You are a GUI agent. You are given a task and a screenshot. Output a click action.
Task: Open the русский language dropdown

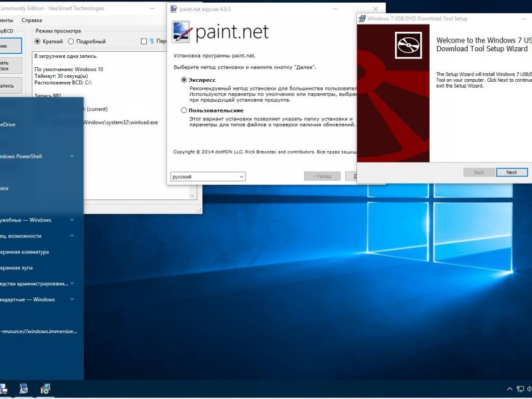click(x=207, y=176)
